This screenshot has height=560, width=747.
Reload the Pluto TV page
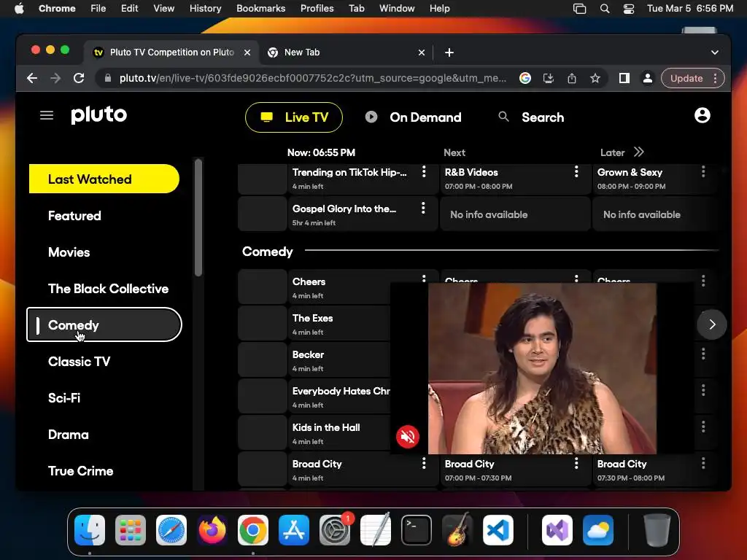pos(79,78)
